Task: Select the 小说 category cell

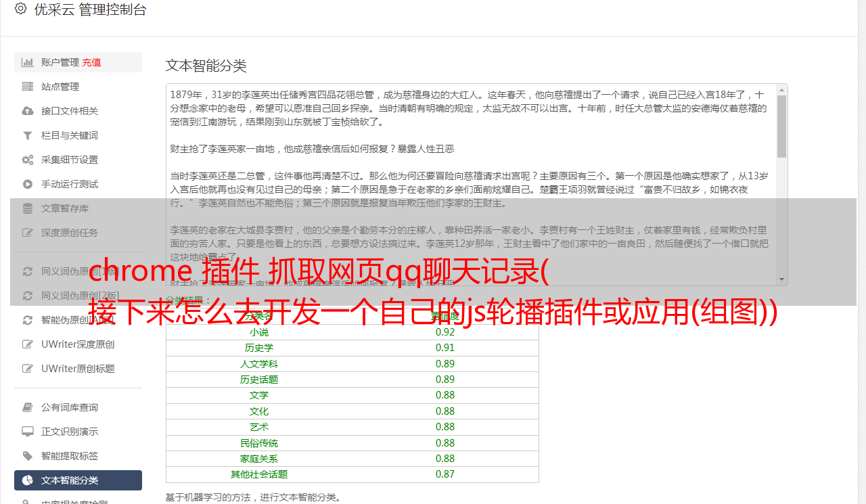Action: (259, 332)
